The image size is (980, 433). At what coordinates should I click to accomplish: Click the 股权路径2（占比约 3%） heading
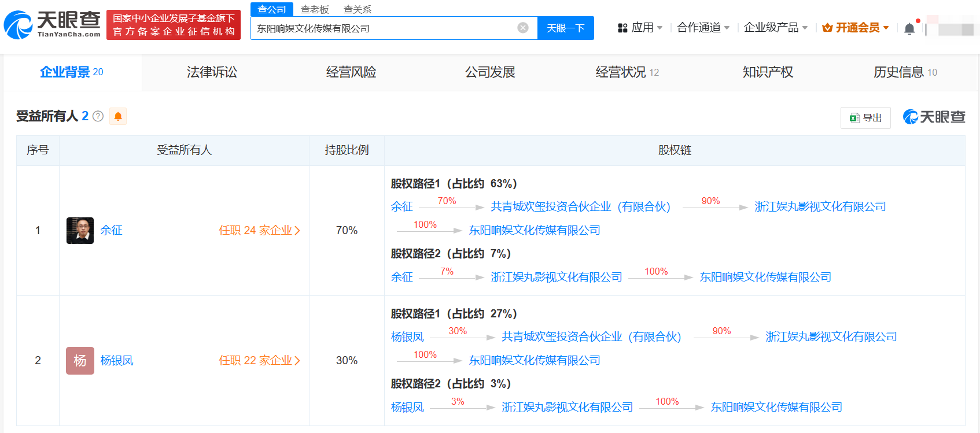pyautogui.click(x=451, y=383)
